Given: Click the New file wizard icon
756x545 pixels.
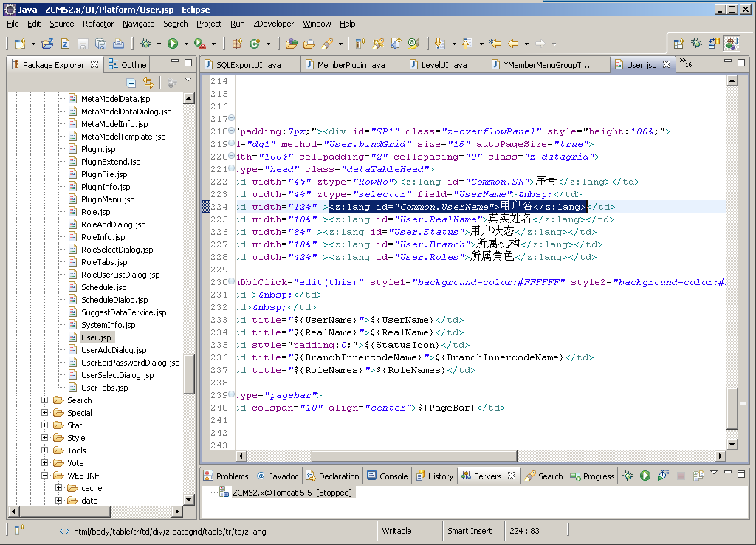Looking at the screenshot, I should [x=20, y=44].
